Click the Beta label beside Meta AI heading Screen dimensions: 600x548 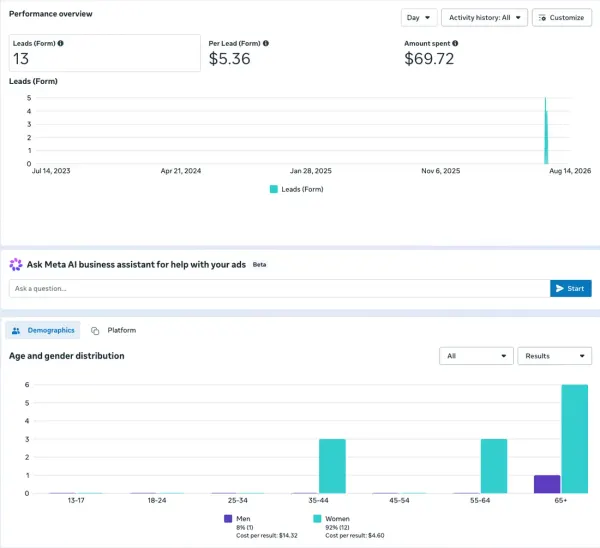click(259, 265)
